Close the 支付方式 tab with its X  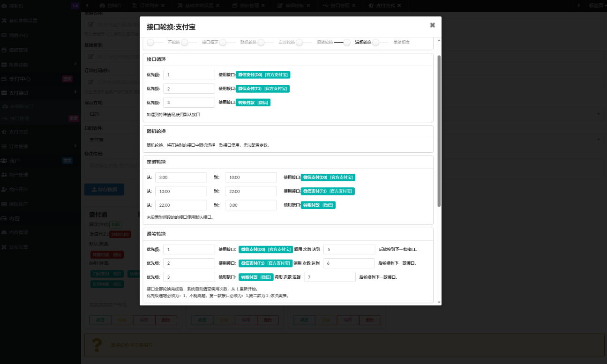click(399, 6)
